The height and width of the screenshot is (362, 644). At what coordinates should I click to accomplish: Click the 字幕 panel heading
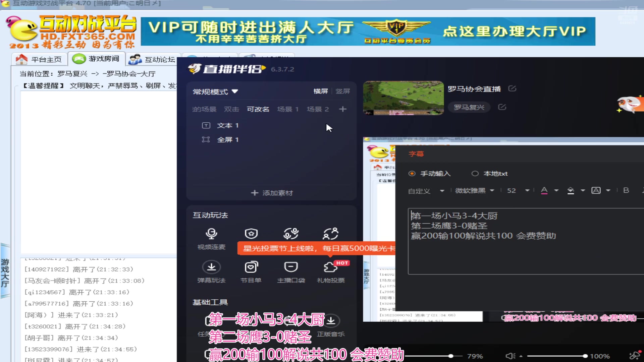[x=416, y=154]
